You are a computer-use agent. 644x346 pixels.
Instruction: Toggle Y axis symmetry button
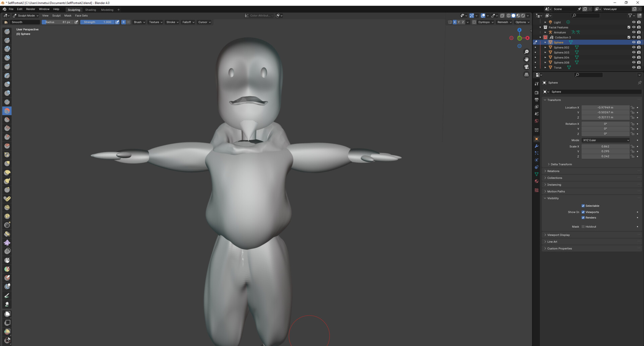click(x=459, y=22)
